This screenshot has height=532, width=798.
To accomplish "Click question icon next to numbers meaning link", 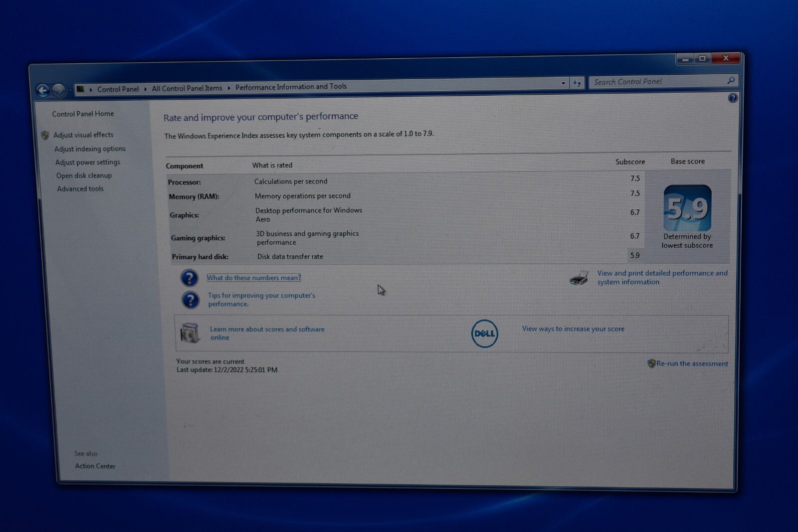I will pos(189,278).
